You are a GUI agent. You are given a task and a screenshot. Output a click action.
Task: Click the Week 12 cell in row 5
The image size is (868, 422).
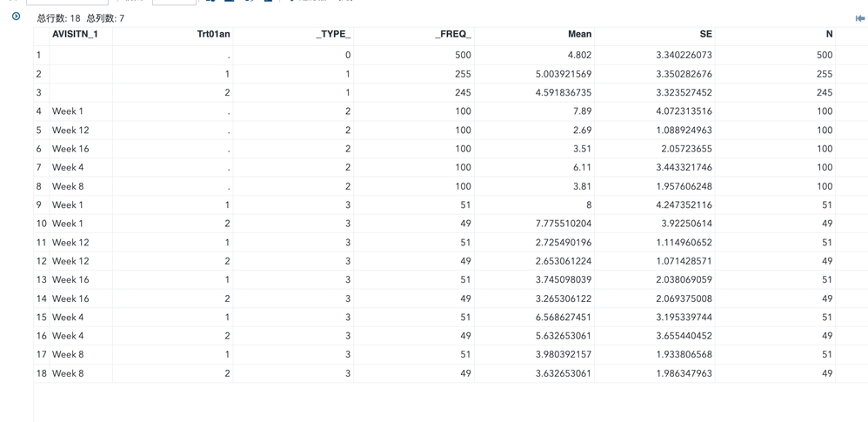[x=70, y=131]
